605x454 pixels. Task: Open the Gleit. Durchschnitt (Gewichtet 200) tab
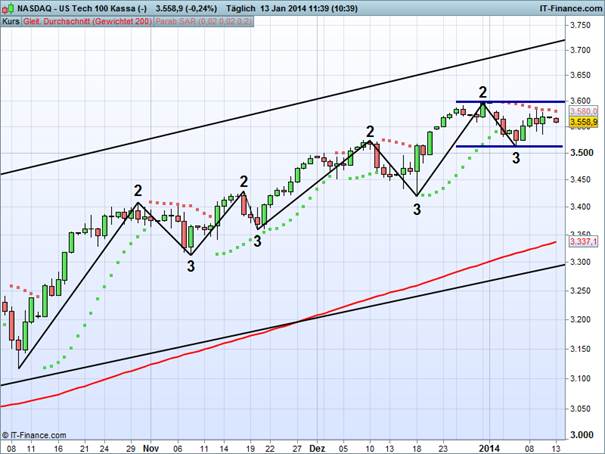pos(88,22)
